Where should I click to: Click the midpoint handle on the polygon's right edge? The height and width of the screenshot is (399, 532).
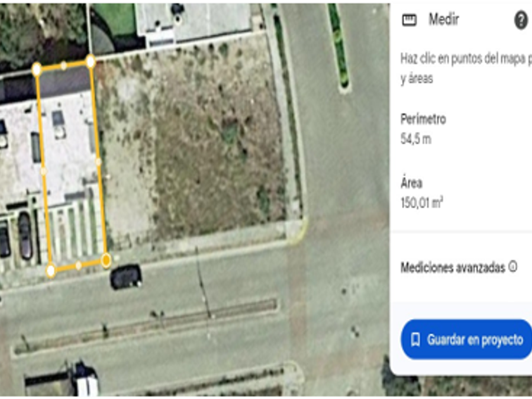(x=98, y=162)
